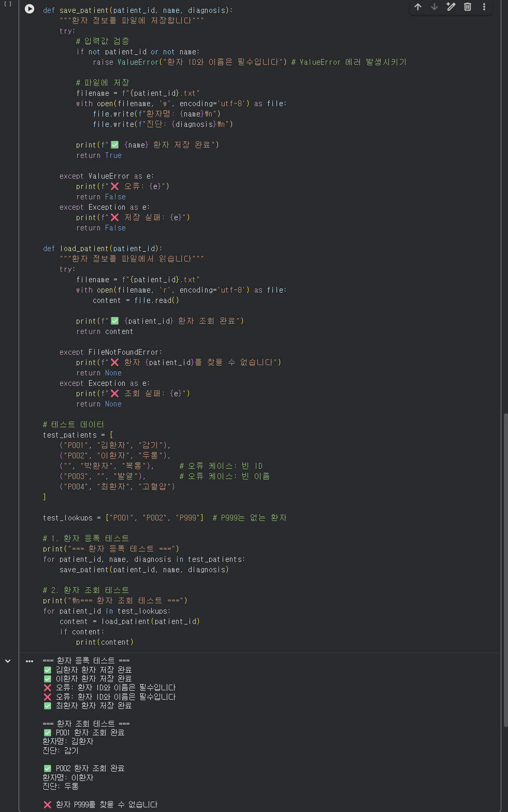This screenshot has height=812, width=508.
Task: Click '진단: 두통' output line
Action: pos(61,787)
